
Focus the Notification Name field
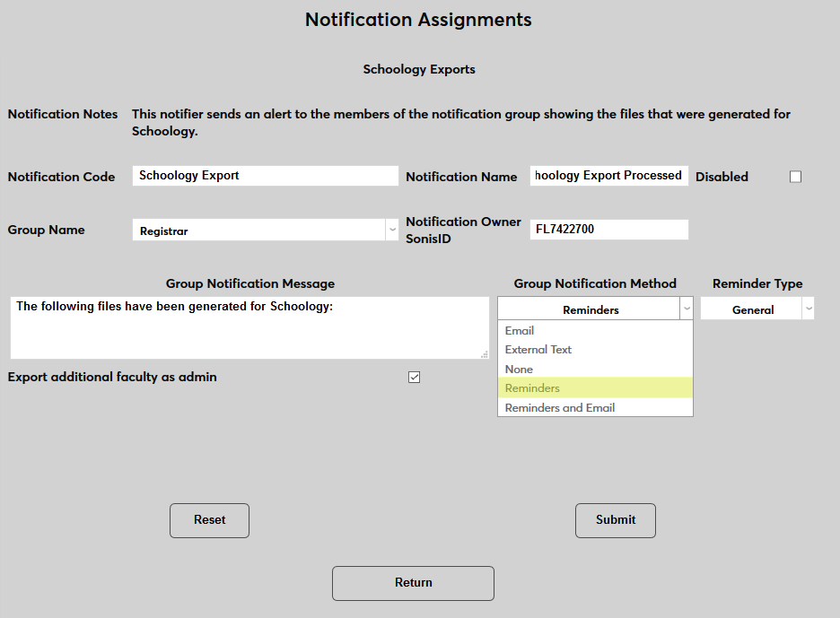pyautogui.click(x=608, y=175)
